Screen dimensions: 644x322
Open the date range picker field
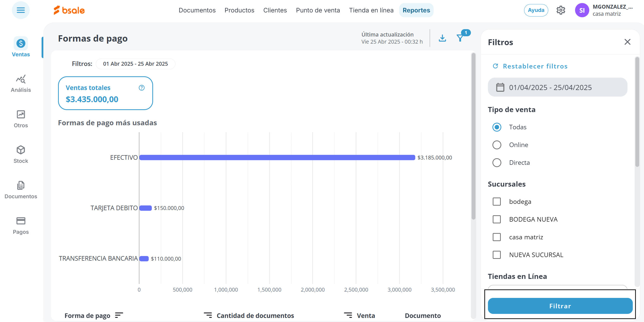tap(557, 87)
